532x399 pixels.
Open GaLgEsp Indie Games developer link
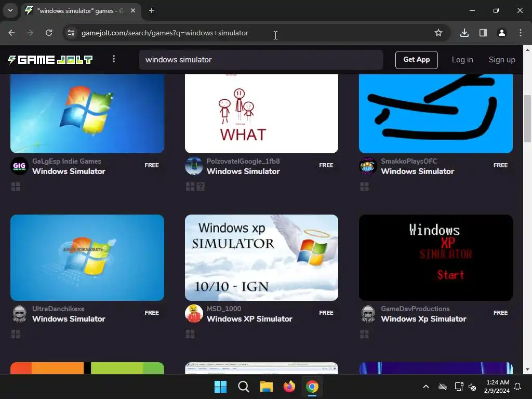coord(66,161)
